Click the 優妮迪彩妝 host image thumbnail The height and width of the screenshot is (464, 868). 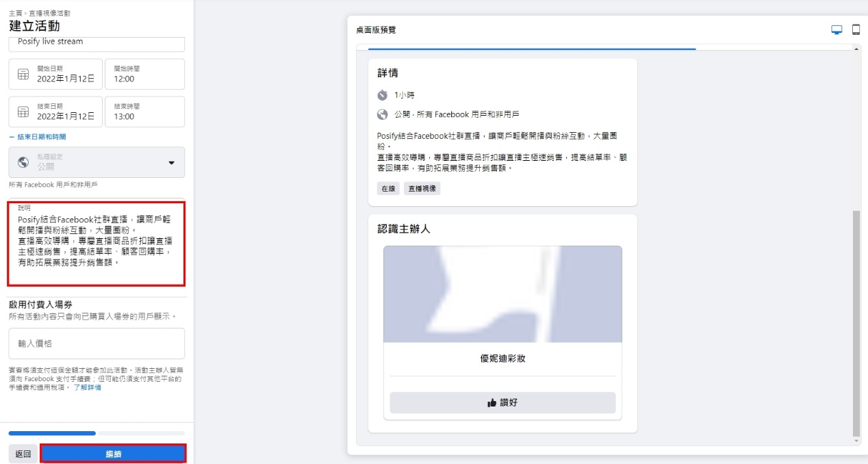point(503,293)
